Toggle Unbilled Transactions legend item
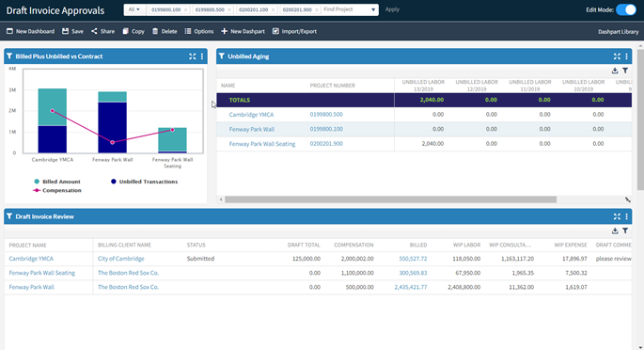 tap(144, 182)
